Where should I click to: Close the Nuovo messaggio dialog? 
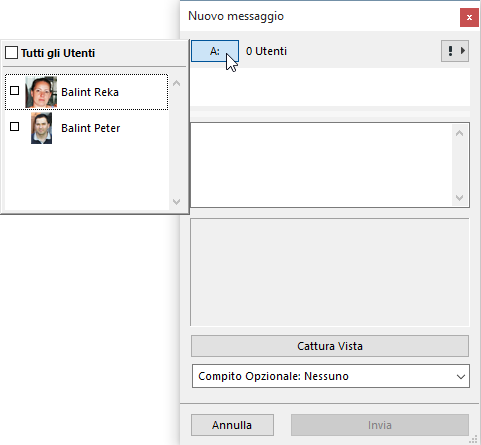click(469, 17)
